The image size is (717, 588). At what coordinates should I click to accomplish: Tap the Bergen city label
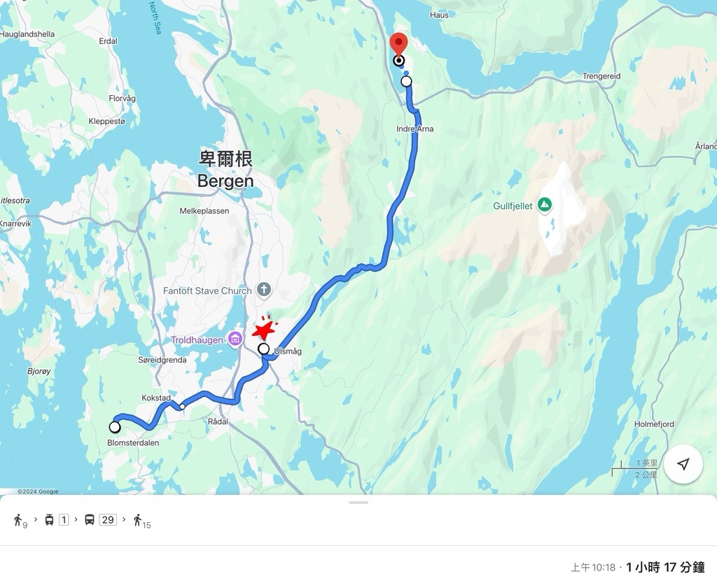(225, 169)
